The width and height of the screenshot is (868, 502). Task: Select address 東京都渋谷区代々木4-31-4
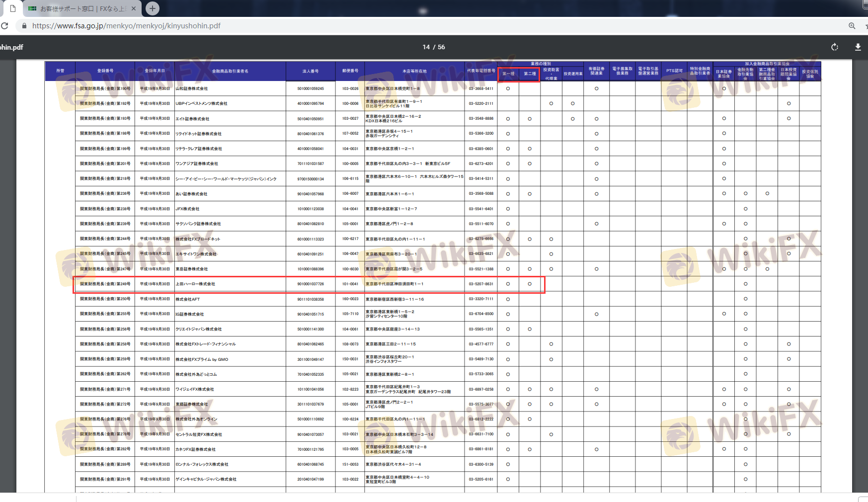394,464
